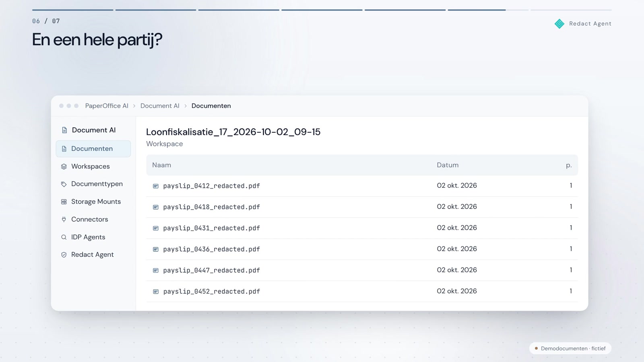Viewport: 644px width, 362px height.
Task: Click the Demodocumenten · fictief badge
Action: [570, 348]
